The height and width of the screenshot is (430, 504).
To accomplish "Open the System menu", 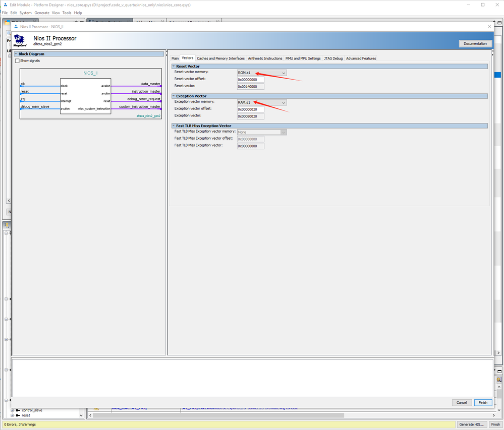I will [25, 13].
